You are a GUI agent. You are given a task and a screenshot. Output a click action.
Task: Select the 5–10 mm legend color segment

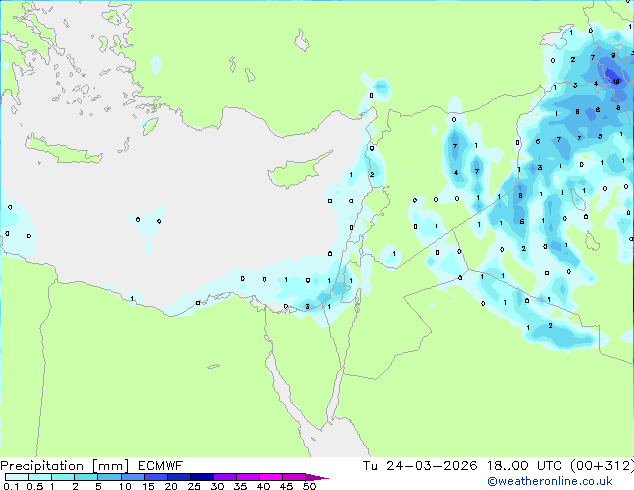point(109,477)
